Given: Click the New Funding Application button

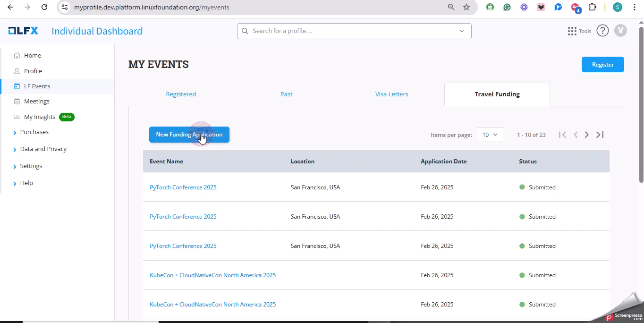Looking at the screenshot, I should coord(189,135).
